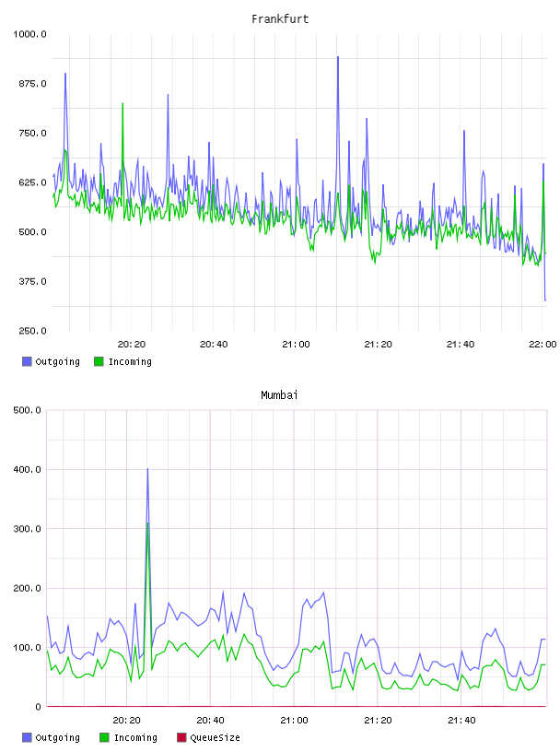Click the Frankfurt chart title

[x=280, y=19]
